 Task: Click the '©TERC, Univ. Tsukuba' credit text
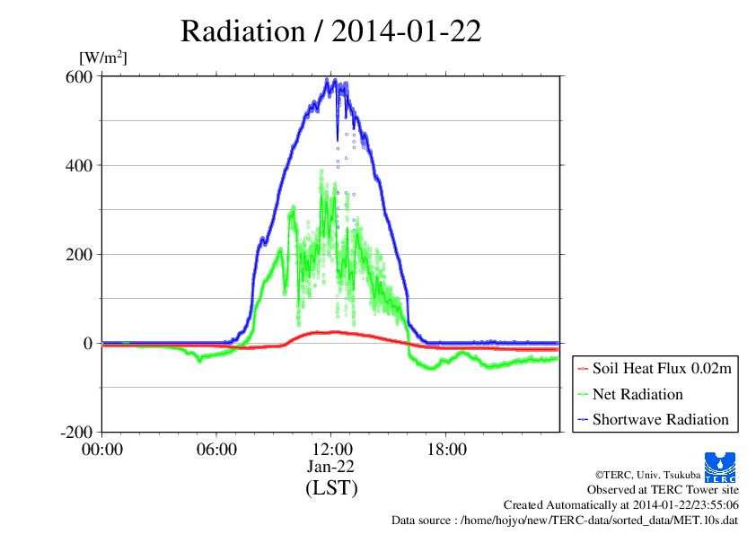(x=647, y=475)
